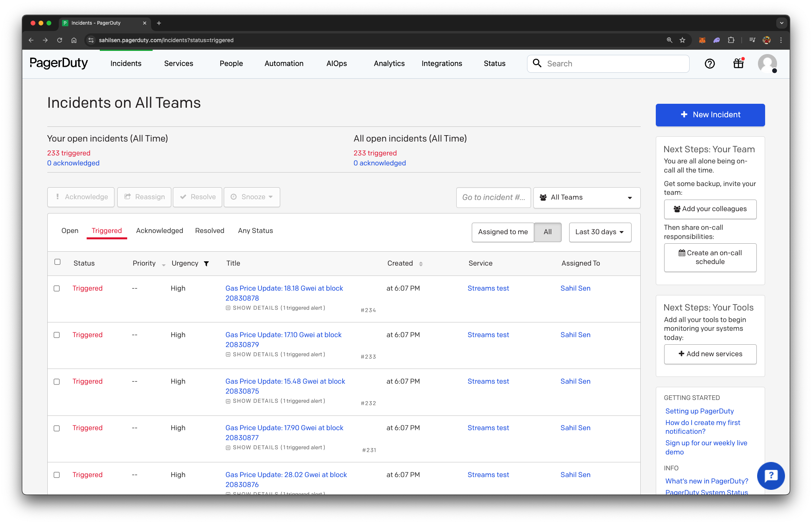The image size is (812, 524).
Task: Click the Search input field
Action: (608, 64)
